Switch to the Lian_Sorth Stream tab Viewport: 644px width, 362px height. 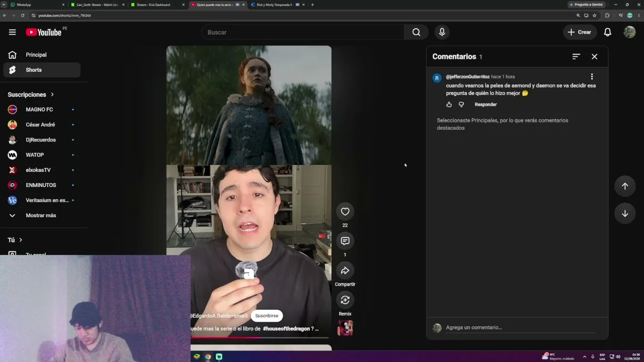(97, 5)
